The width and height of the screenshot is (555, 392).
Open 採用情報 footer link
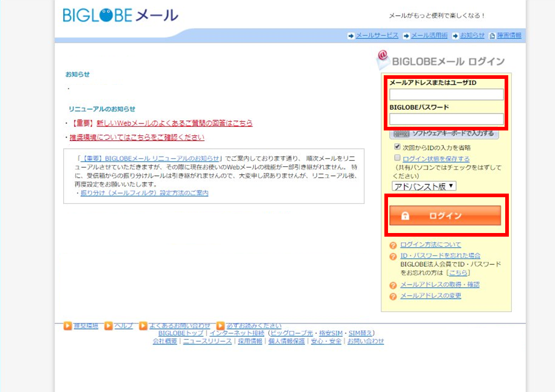[x=250, y=342]
